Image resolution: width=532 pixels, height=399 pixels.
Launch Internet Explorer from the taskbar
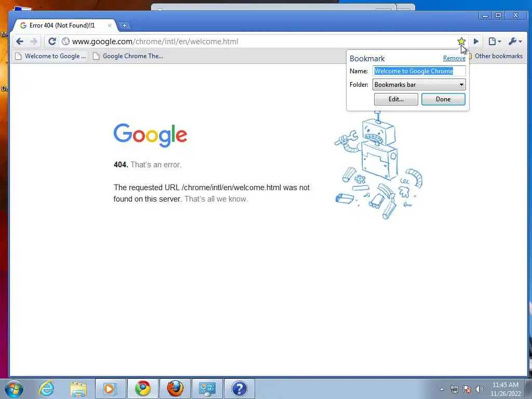coord(46,389)
